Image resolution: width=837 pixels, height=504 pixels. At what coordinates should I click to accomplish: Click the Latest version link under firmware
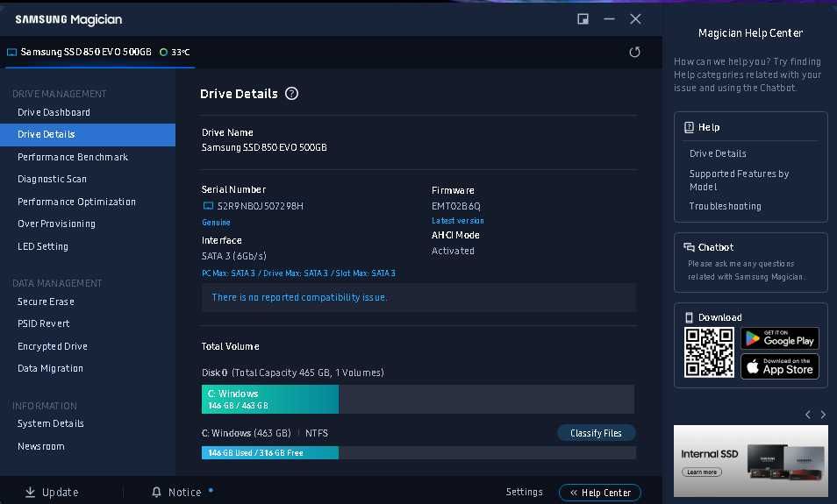pos(457,220)
